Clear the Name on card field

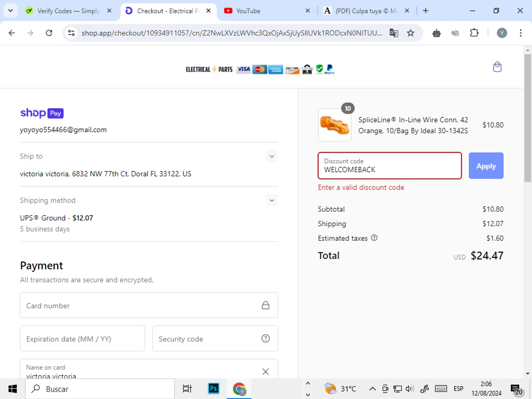pyautogui.click(x=266, y=371)
